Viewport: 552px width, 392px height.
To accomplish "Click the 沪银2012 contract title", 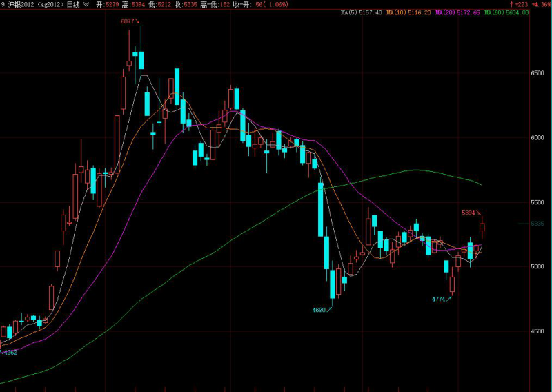I will [20, 4].
